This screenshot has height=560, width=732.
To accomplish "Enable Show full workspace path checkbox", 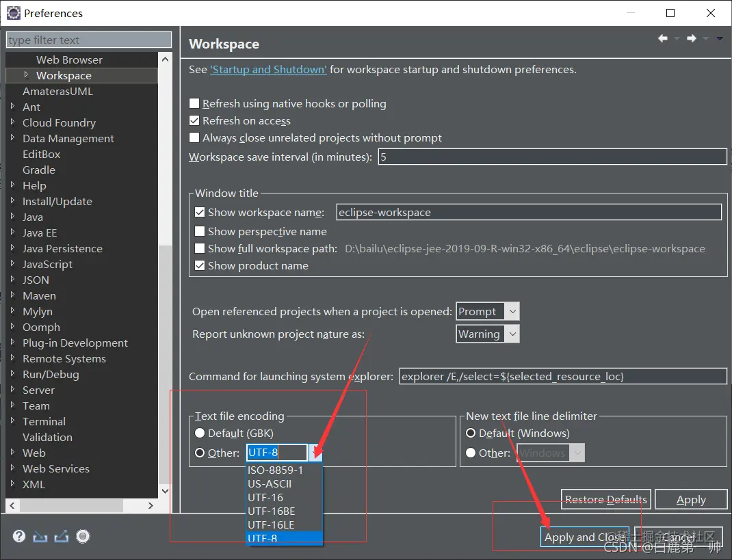I will [200, 248].
